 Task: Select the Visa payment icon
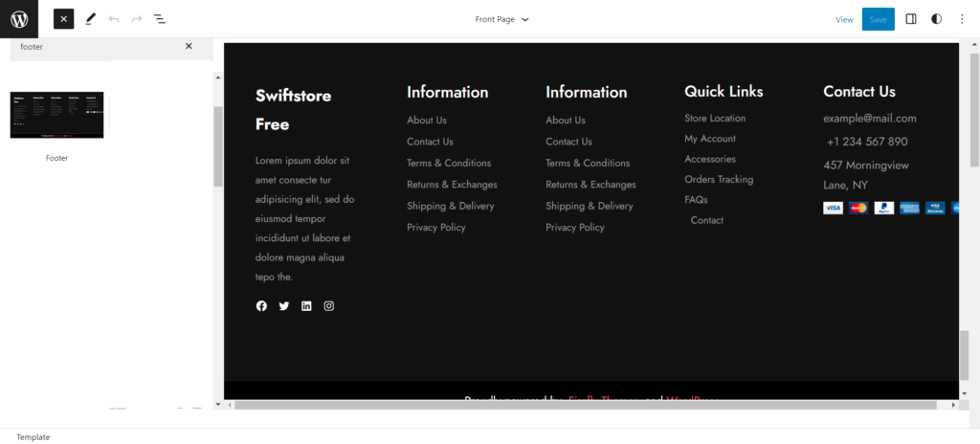834,208
